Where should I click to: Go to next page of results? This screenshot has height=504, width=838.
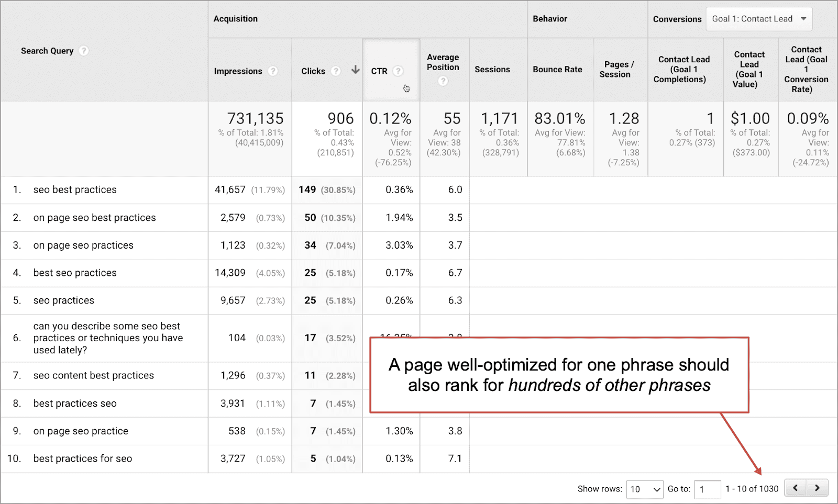click(x=818, y=488)
